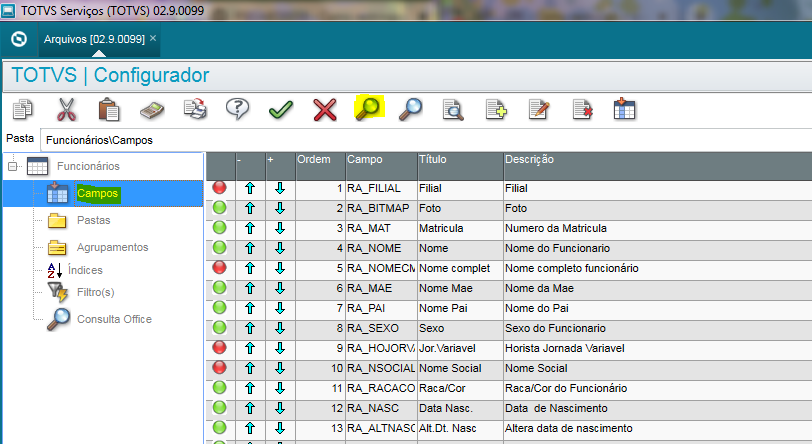Click the Título column header

pyautogui.click(x=460, y=166)
